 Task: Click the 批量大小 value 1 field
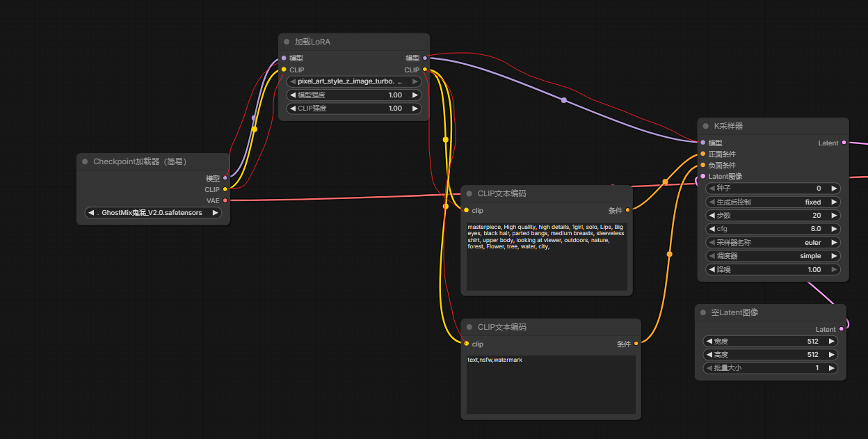point(817,368)
